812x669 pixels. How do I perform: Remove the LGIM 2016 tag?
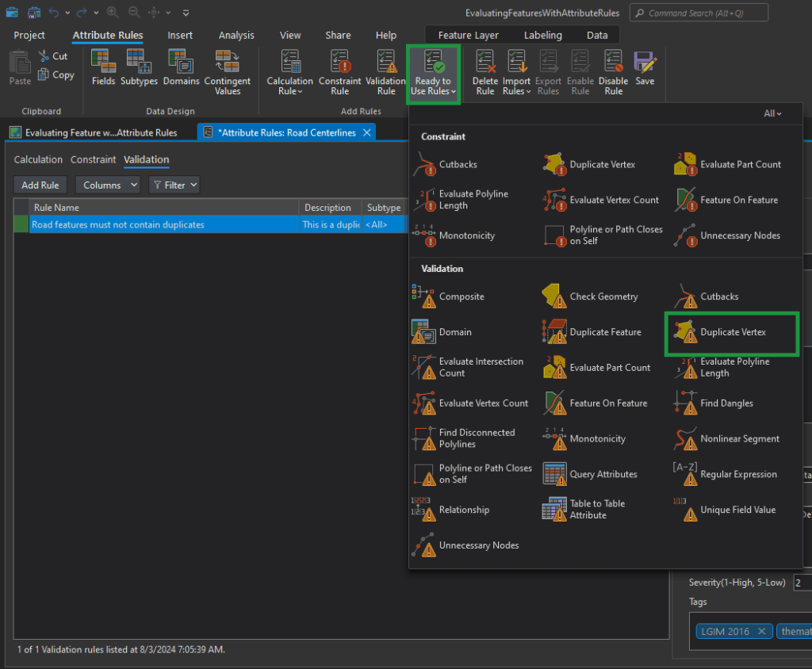pos(761,632)
